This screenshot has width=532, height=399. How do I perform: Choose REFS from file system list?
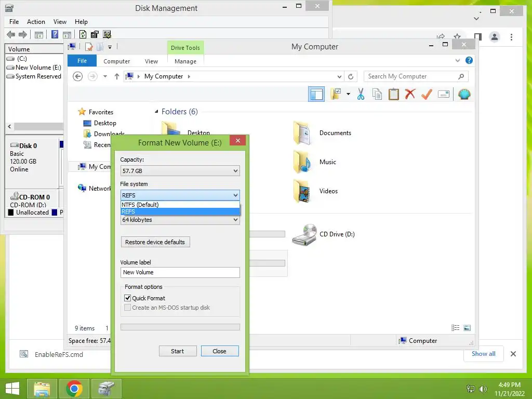180,211
